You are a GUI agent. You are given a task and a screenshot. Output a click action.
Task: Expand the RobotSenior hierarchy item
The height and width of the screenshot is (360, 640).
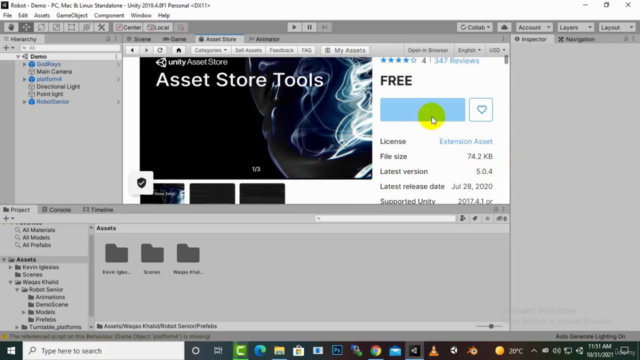coord(24,102)
